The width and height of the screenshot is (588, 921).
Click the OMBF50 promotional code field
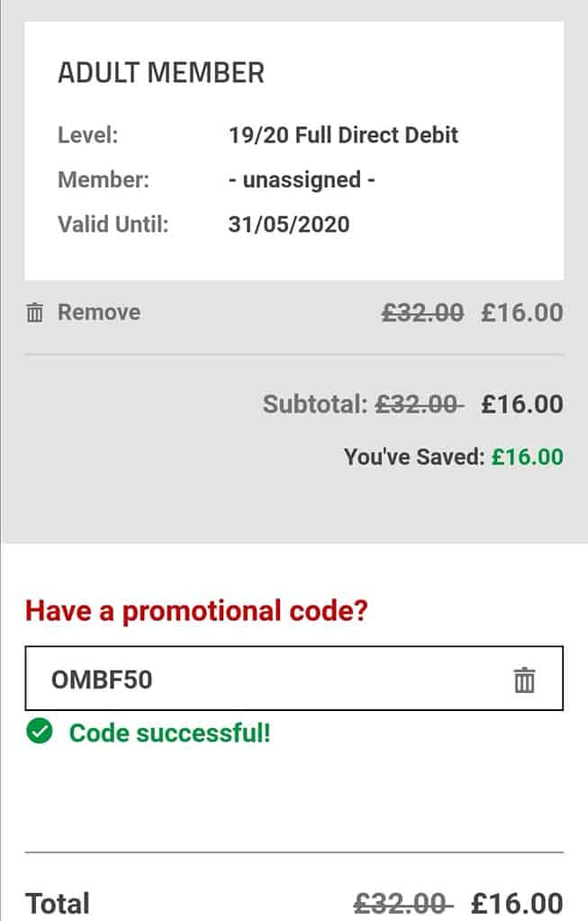pos(294,679)
